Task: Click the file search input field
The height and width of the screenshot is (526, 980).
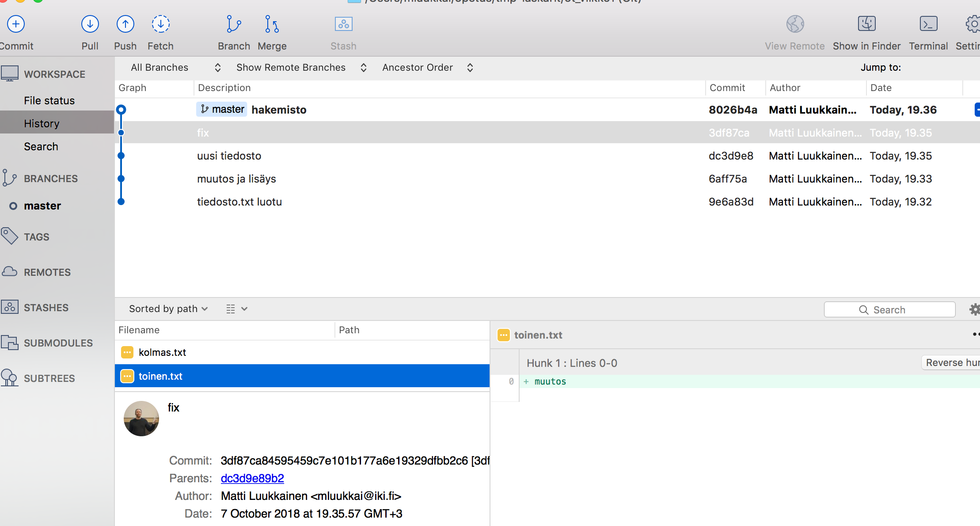Action: click(889, 310)
